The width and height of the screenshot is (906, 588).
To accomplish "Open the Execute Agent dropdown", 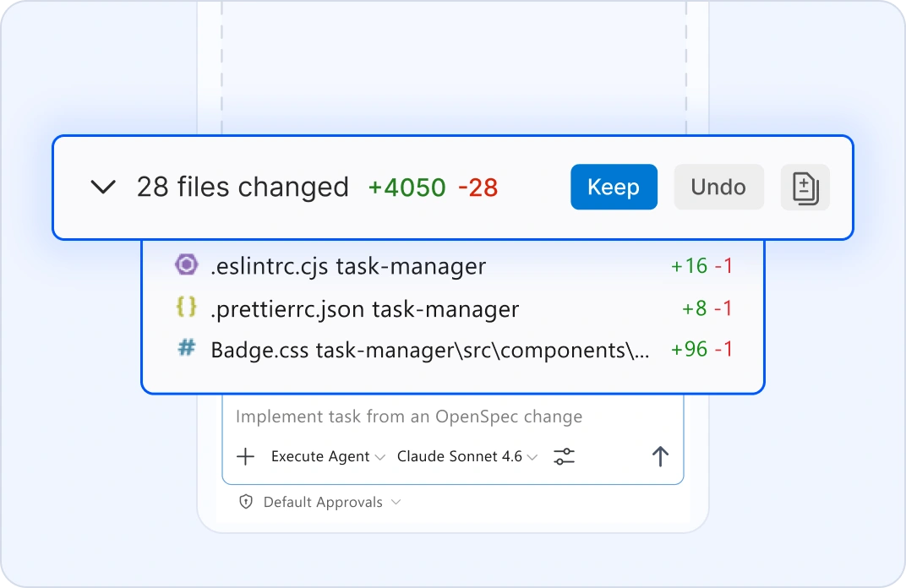I will point(328,456).
